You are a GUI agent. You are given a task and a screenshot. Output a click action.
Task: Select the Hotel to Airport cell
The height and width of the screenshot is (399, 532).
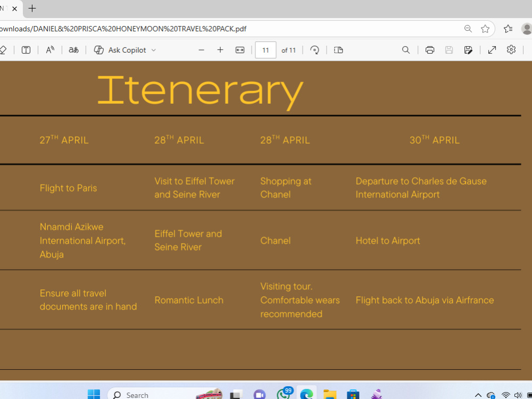pos(388,240)
